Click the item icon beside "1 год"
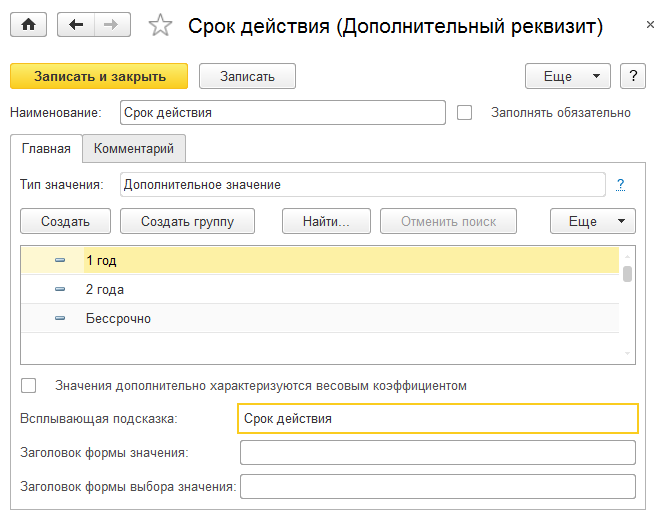The width and height of the screenshot is (665, 520). coord(60,260)
